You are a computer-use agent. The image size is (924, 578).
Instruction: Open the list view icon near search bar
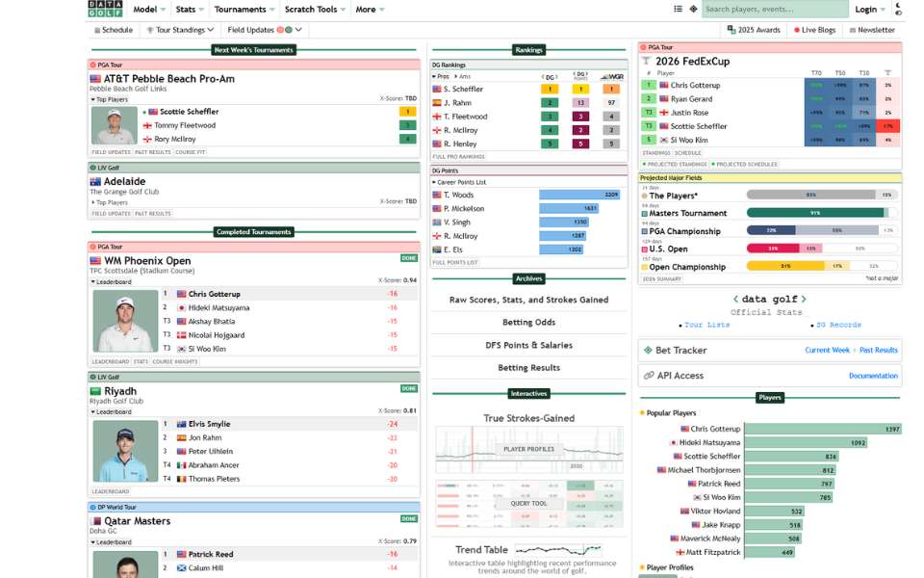click(678, 9)
